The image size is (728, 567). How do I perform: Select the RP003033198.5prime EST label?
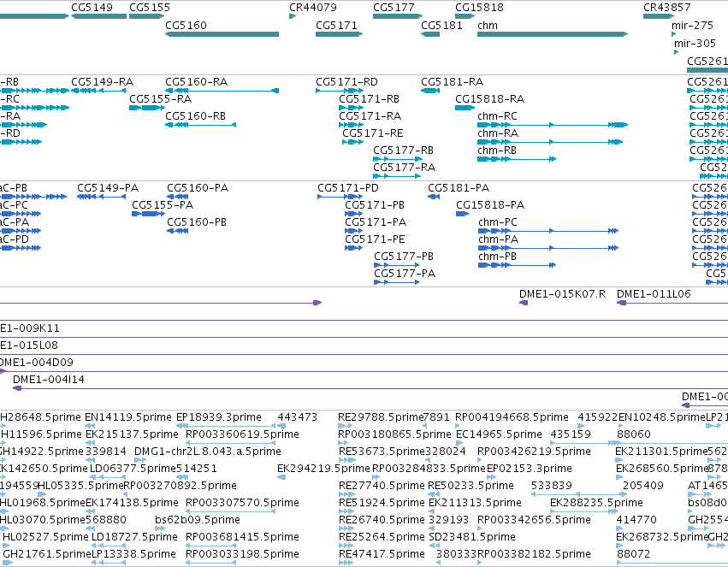coord(242,554)
